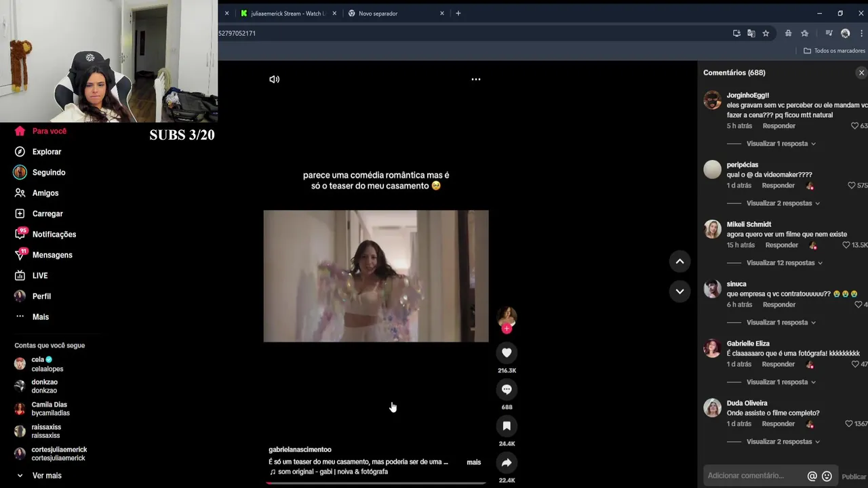Reply to Duda Oliveira's comment
The height and width of the screenshot is (488, 868).
778,424
